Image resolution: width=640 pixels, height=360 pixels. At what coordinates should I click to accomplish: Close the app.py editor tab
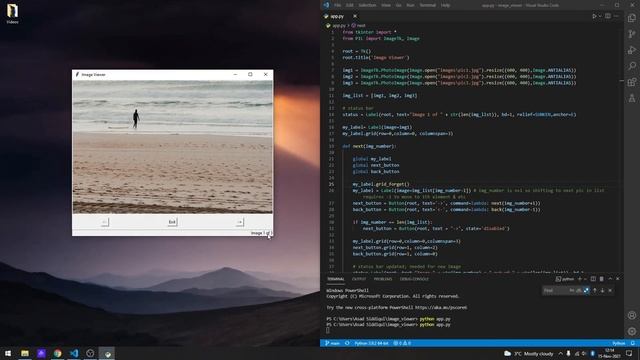355,16
